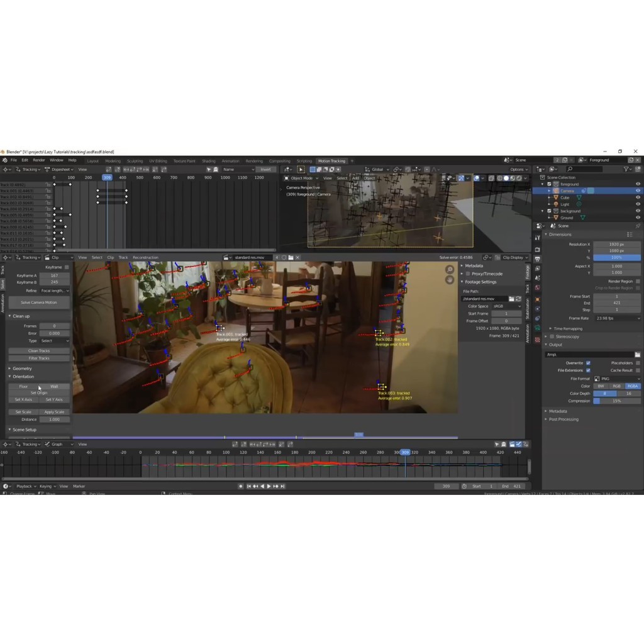Open the Output properties printer icon
The width and height of the screenshot is (644, 644).
(537, 259)
